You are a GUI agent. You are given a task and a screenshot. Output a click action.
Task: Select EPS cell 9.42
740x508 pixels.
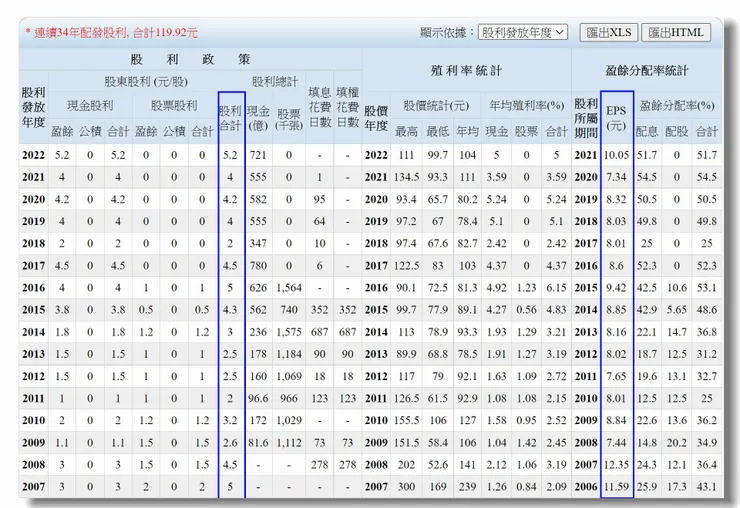[x=616, y=288]
